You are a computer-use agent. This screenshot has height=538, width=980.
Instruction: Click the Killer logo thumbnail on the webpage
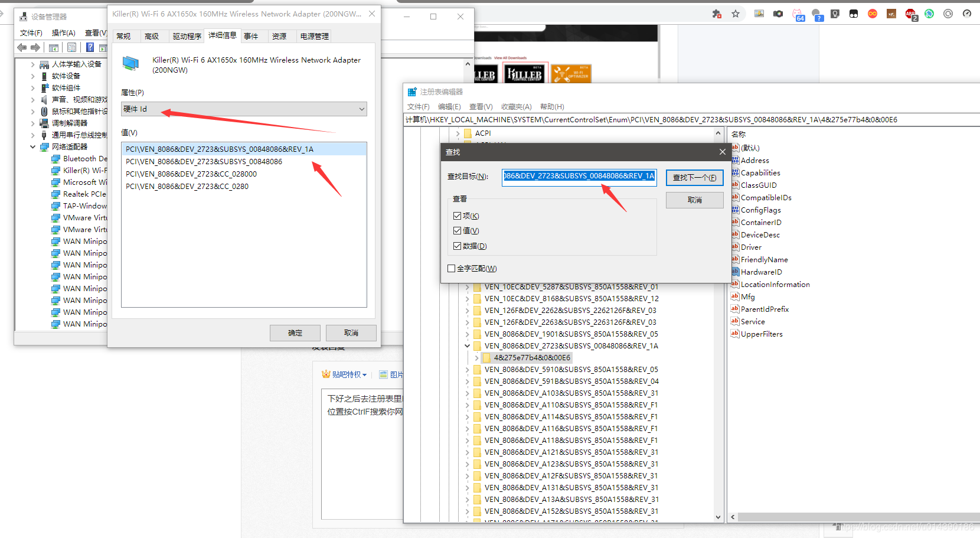click(x=525, y=74)
